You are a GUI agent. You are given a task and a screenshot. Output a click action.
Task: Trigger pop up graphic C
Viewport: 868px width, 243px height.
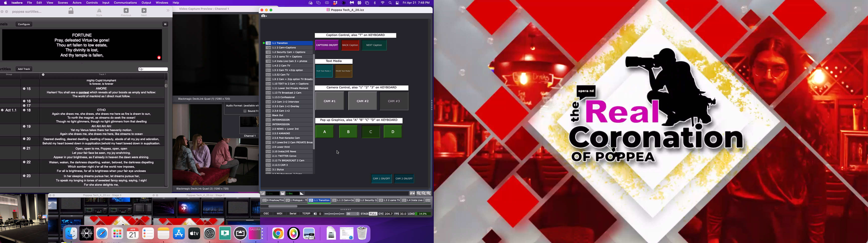[x=371, y=132]
